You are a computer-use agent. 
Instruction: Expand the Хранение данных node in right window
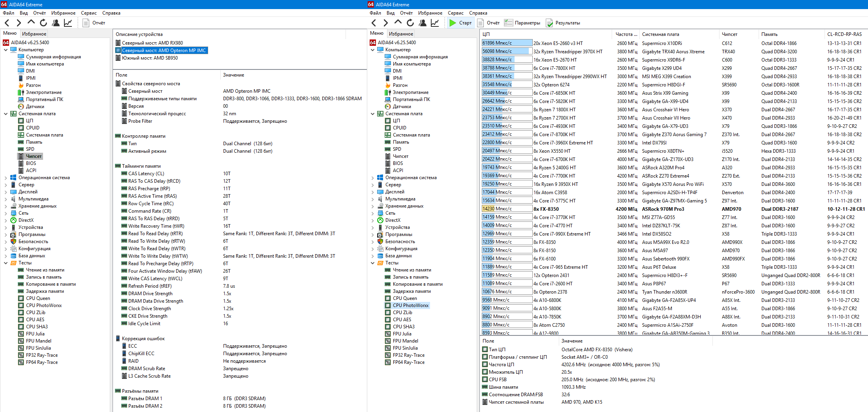click(372, 206)
